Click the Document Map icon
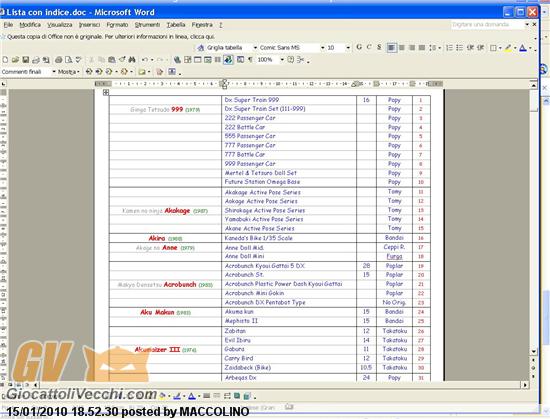The width and height of the screenshot is (550, 419). point(240,60)
